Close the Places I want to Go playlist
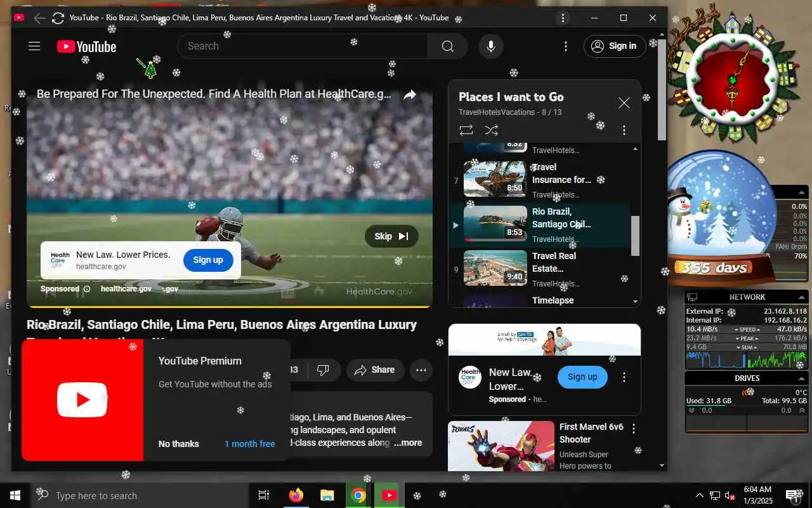 624,103
